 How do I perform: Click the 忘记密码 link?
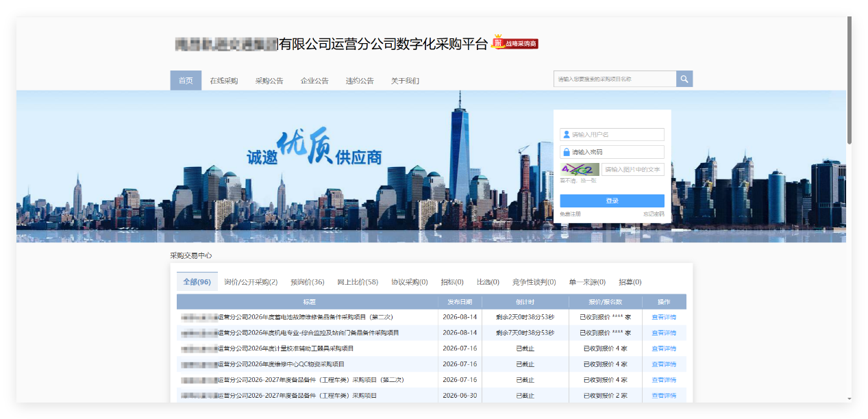click(x=654, y=214)
